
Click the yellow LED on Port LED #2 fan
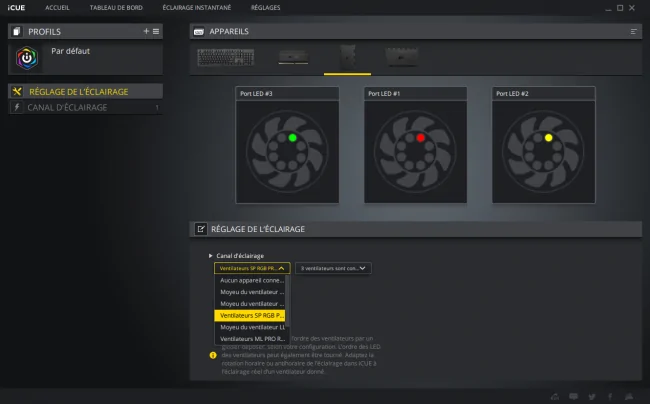coord(548,138)
